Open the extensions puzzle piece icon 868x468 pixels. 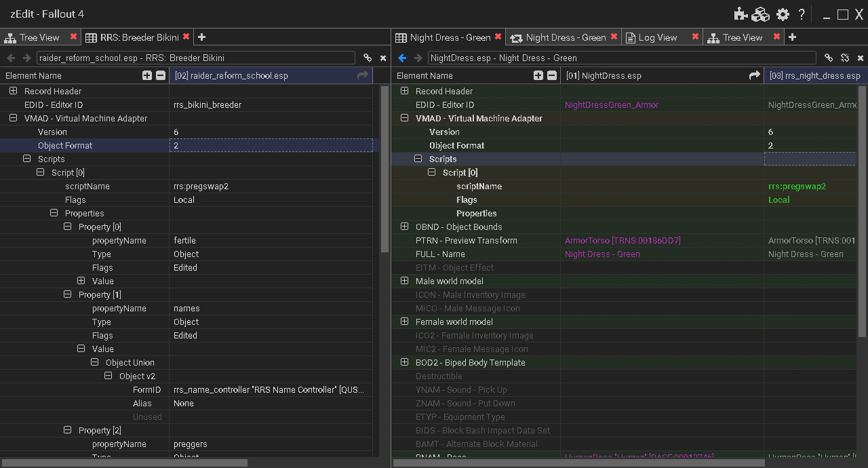pos(741,14)
